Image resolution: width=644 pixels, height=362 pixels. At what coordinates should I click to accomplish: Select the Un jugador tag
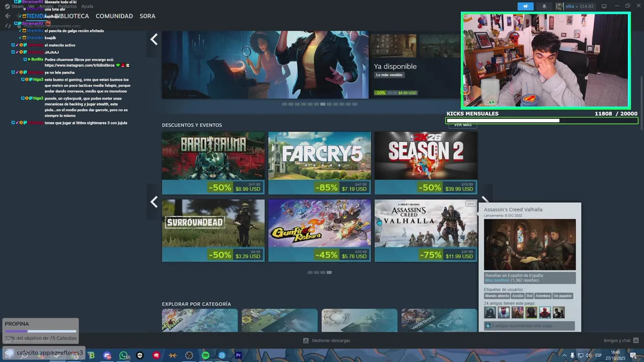pyautogui.click(x=562, y=296)
